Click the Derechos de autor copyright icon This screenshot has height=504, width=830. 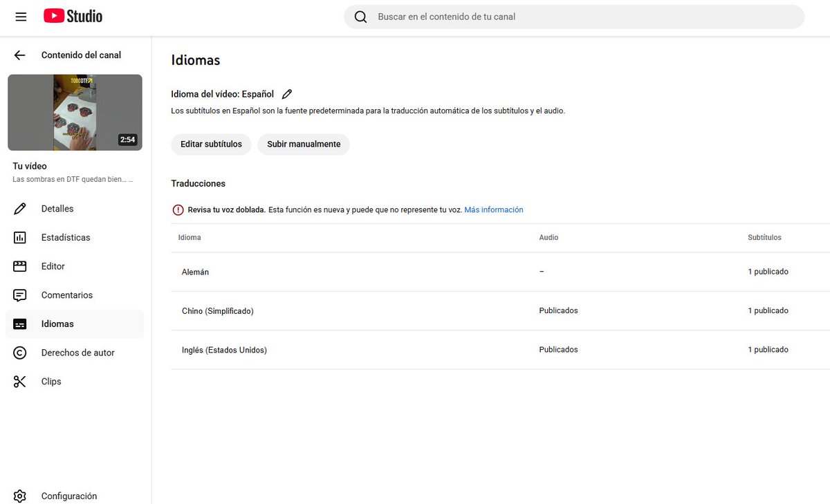pyautogui.click(x=20, y=353)
